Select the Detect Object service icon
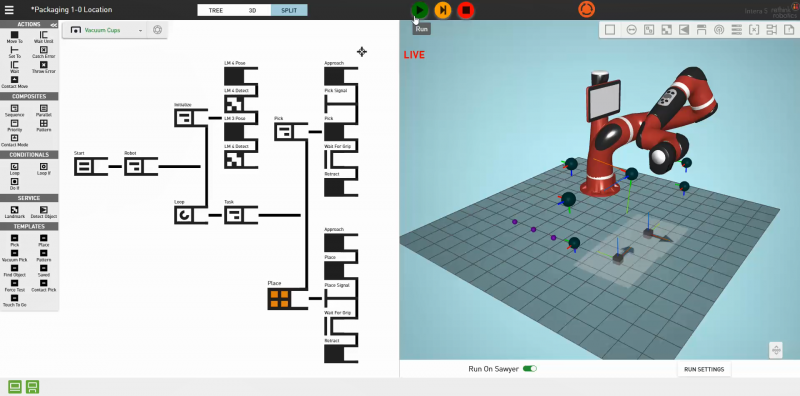 (x=43, y=210)
